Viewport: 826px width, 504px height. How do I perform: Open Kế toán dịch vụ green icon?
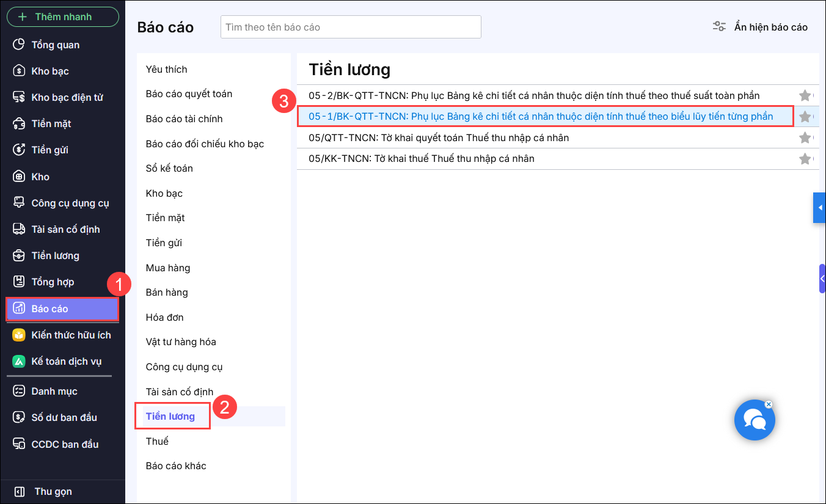click(20, 361)
